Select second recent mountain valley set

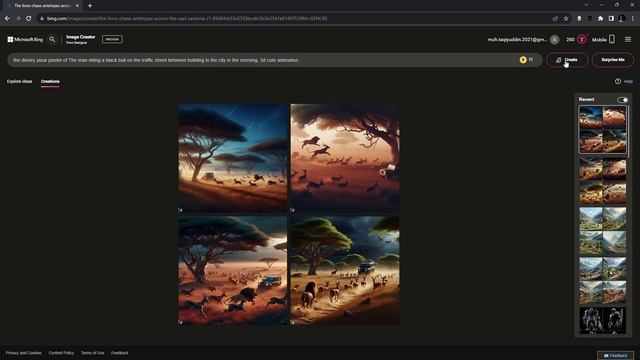[602, 280]
